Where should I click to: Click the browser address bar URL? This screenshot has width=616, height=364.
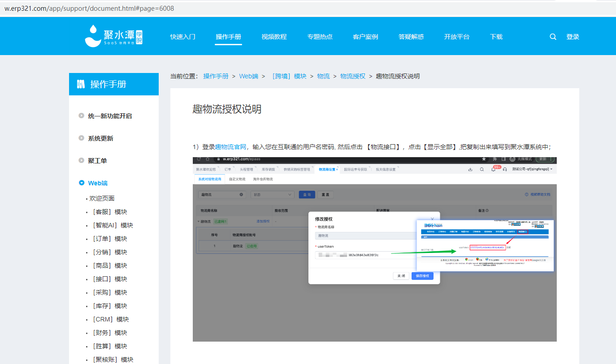click(x=90, y=9)
